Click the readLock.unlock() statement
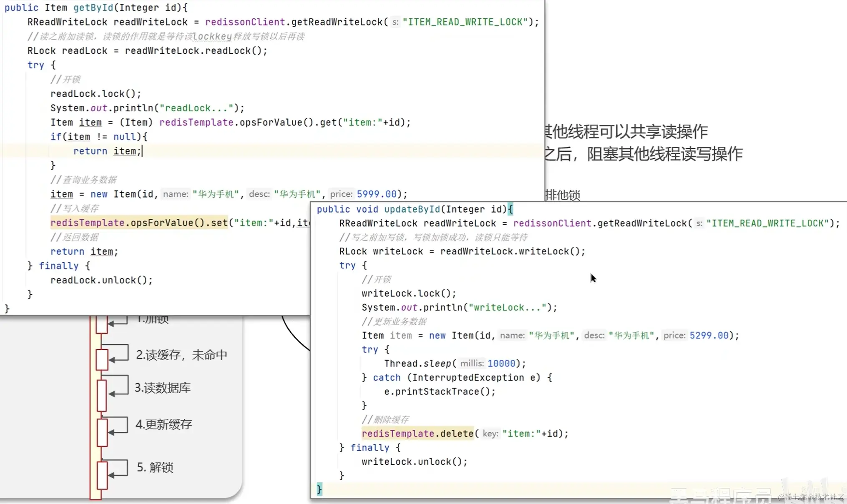847x504 pixels. 101,280
